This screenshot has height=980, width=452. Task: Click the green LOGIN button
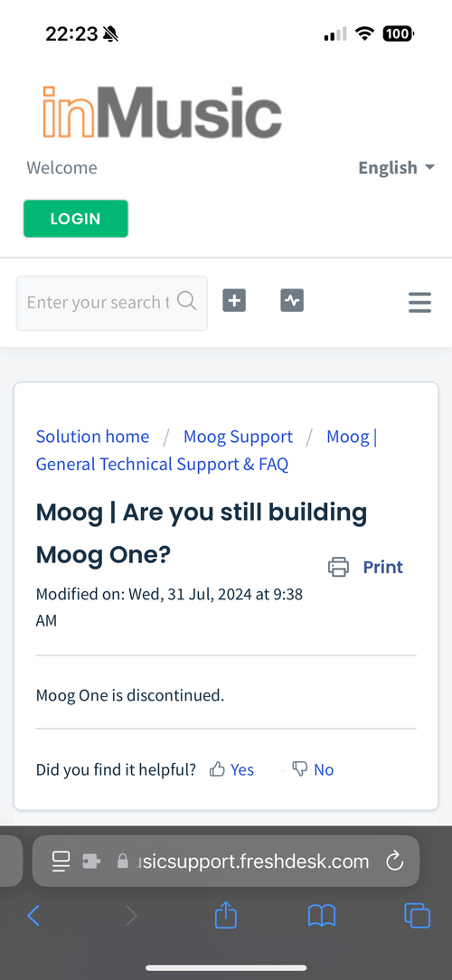[76, 219]
